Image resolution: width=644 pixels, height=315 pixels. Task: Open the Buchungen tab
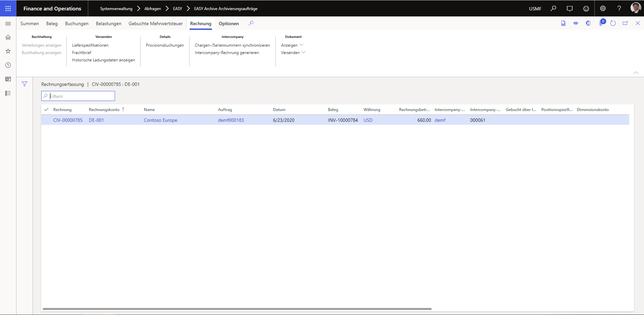tap(77, 23)
